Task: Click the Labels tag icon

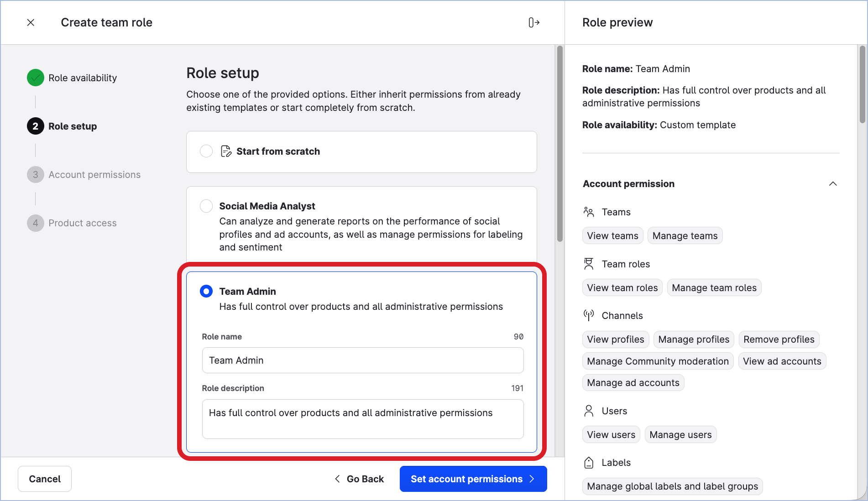Action: click(589, 463)
